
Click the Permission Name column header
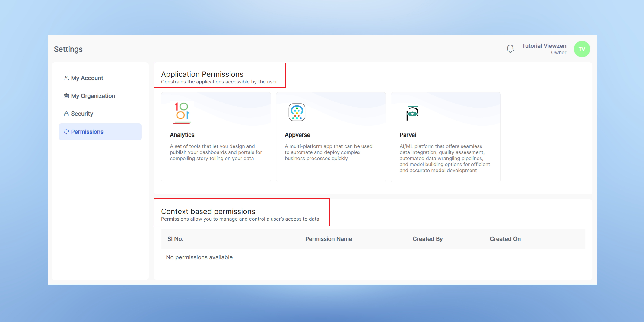[x=329, y=239]
